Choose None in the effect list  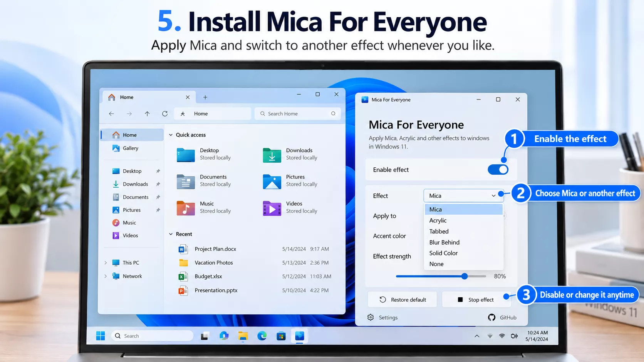[x=464, y=264]
